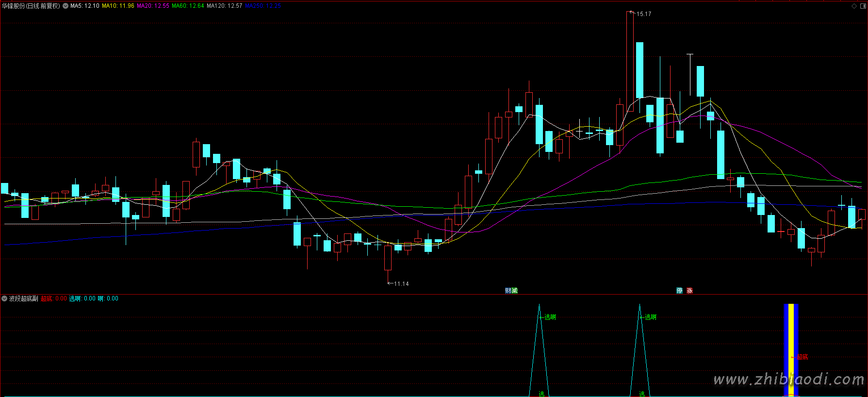Click the diamond icon in top-right corner
Image resolution: width=868 pixels, height=397 pixels.
(x=854, y=6)
